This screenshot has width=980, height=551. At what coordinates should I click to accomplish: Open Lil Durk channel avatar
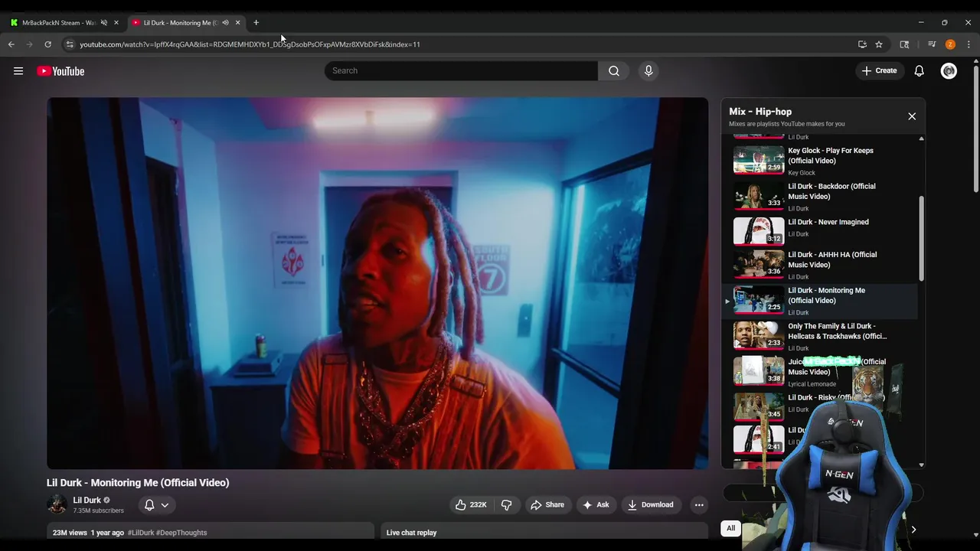pyautogui.click(x=57, y=504)
